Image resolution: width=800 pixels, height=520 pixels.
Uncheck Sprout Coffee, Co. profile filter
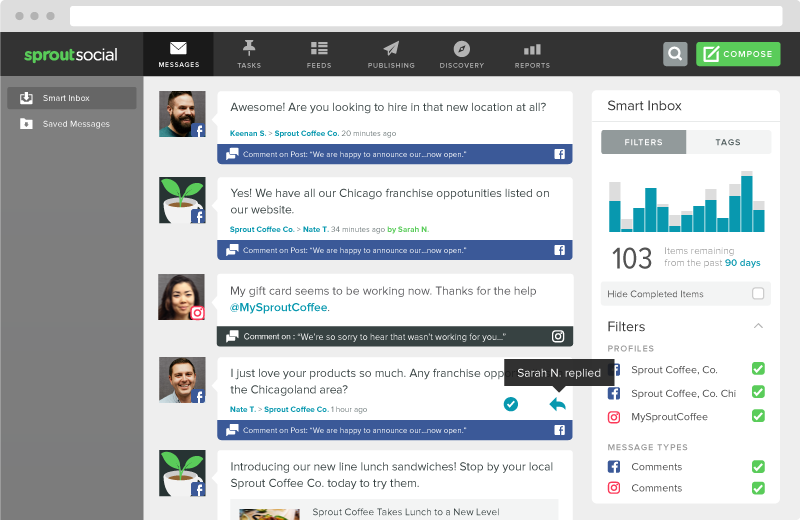pos(758,368)
